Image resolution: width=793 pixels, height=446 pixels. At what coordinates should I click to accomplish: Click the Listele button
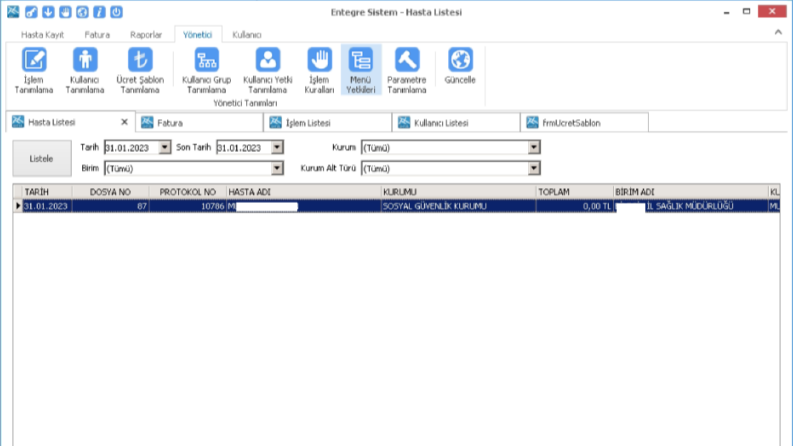41,159
